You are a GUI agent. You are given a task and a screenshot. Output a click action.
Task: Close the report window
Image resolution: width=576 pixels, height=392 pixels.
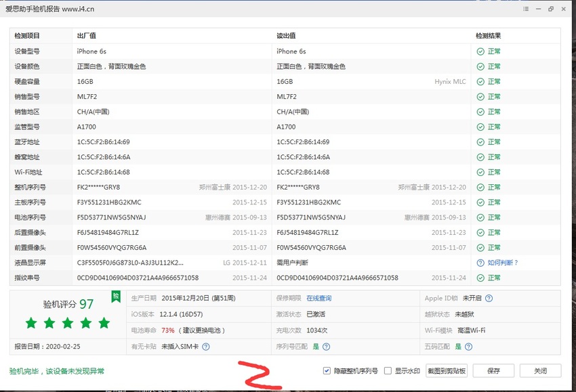(564, 9)
